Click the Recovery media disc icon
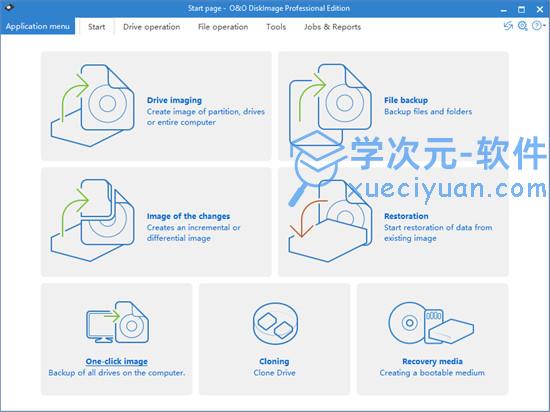Viewport: 550px width, 412px height. click(431, 323)
